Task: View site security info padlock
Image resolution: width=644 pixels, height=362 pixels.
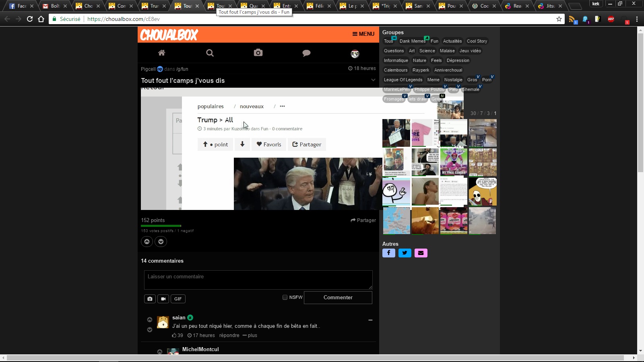Action: coord(54,19)
